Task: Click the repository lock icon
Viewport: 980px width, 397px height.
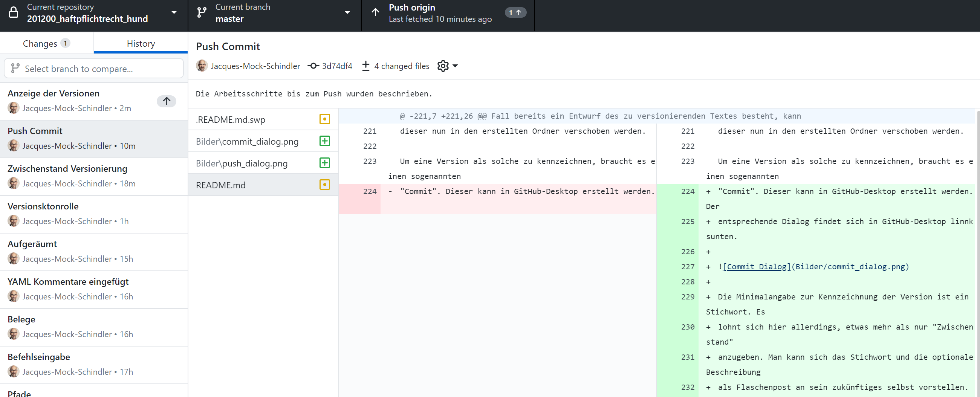Action: (14, 12)
